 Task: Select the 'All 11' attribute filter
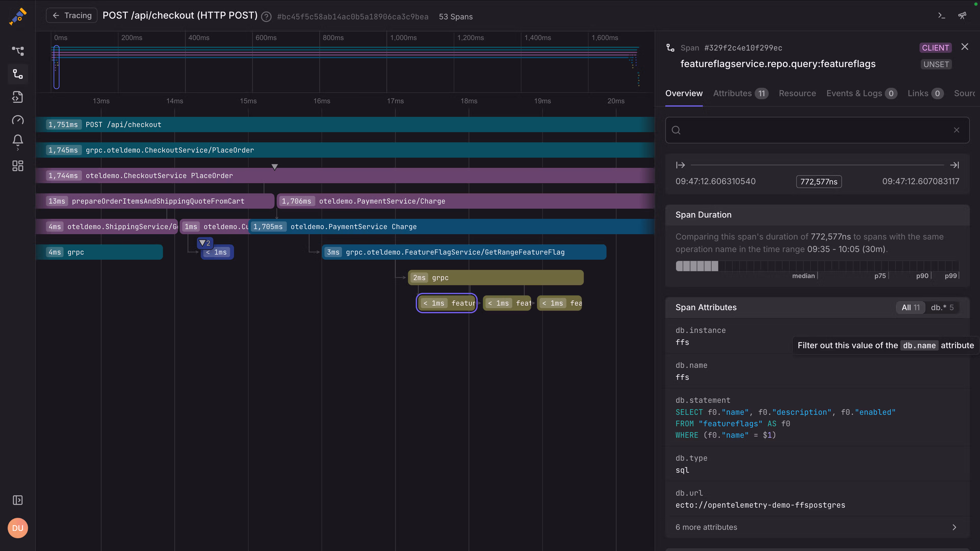click(910, 307)
